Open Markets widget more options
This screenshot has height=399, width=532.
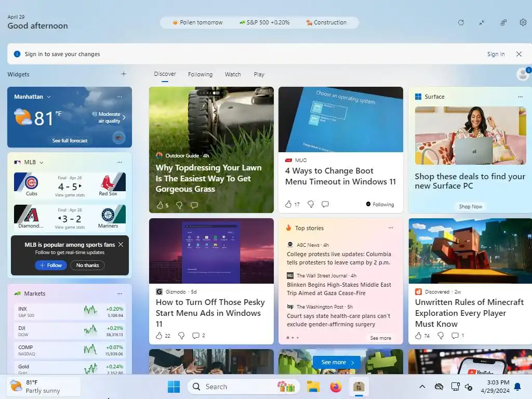[x=120, y=294]
